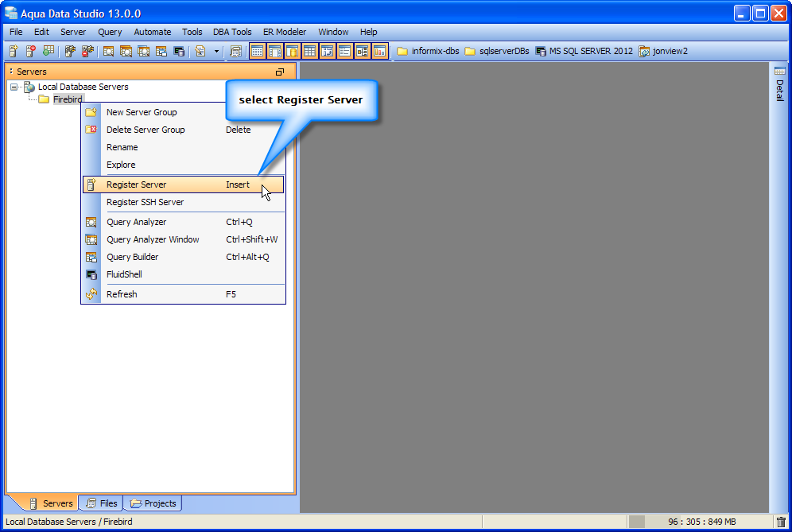The width and height of the screenshot is (792, 532).
Task: Toggle the plain grid view toolbar button
Action: tap(309, 51)
